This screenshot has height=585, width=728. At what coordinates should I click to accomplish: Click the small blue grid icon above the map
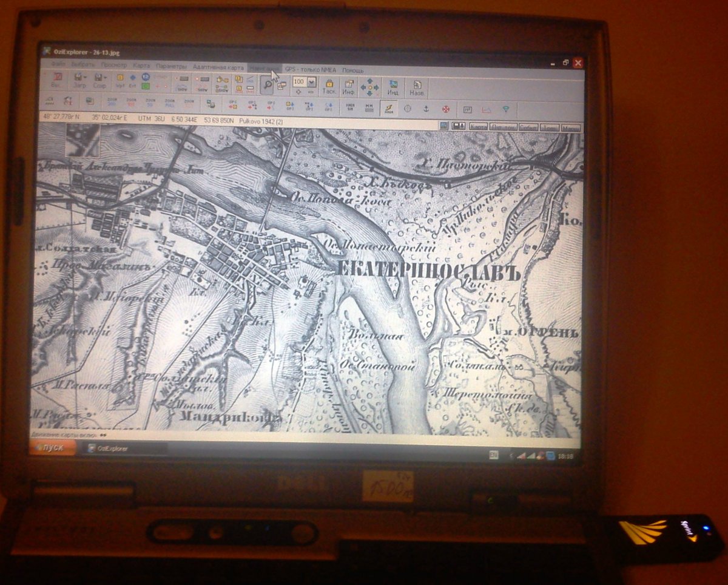tap(443, 126)
